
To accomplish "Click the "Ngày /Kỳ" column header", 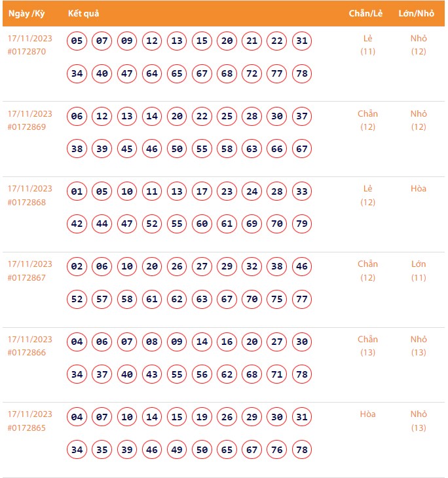I will tap(26, 14).
